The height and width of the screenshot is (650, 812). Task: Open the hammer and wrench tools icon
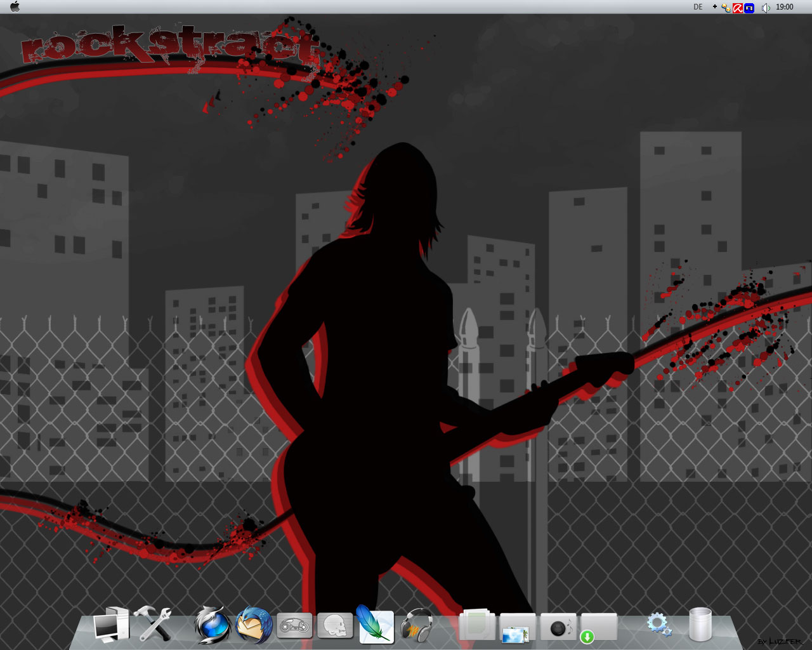click(152, 624)
